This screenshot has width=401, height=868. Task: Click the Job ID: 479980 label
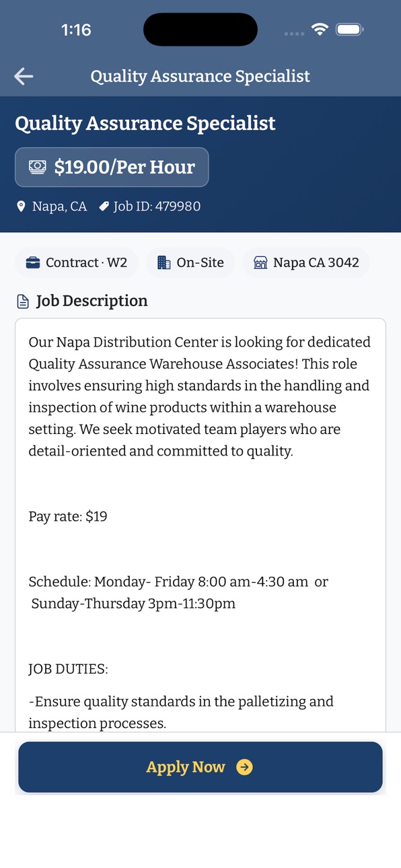click(157, 207)
